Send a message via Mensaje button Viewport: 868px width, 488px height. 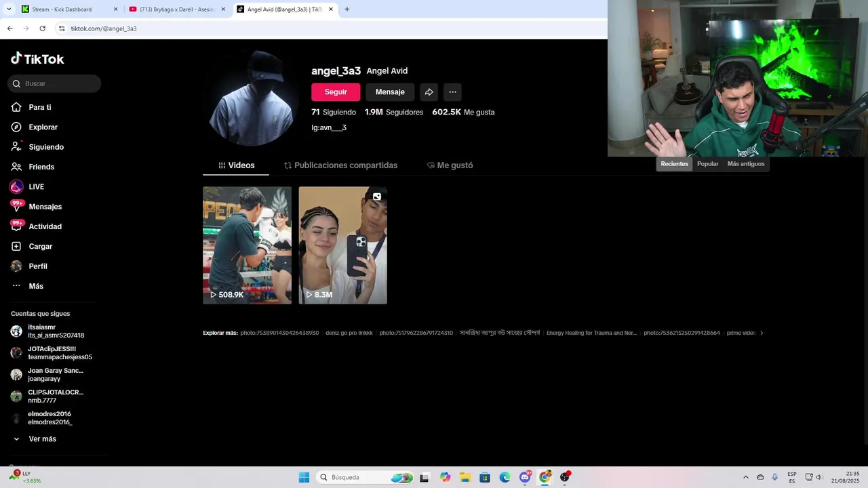pyautogui.click(x=390, y=92)
